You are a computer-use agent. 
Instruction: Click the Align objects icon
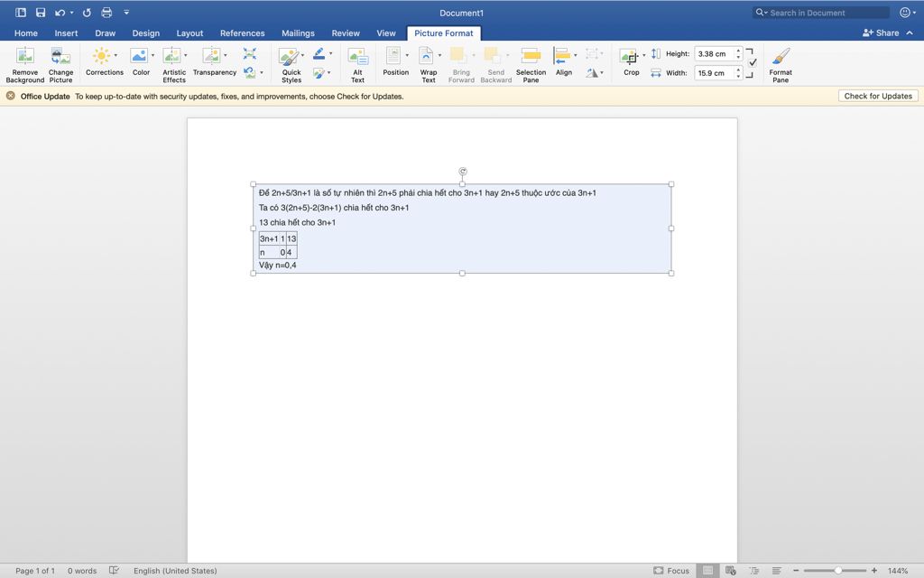pyautogui.click(x=562, y=55)
